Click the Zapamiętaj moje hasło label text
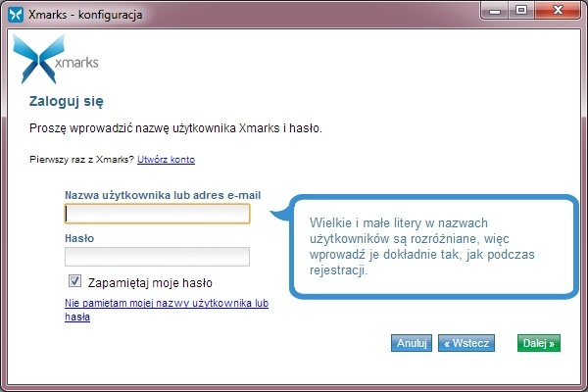 [150, 283]
